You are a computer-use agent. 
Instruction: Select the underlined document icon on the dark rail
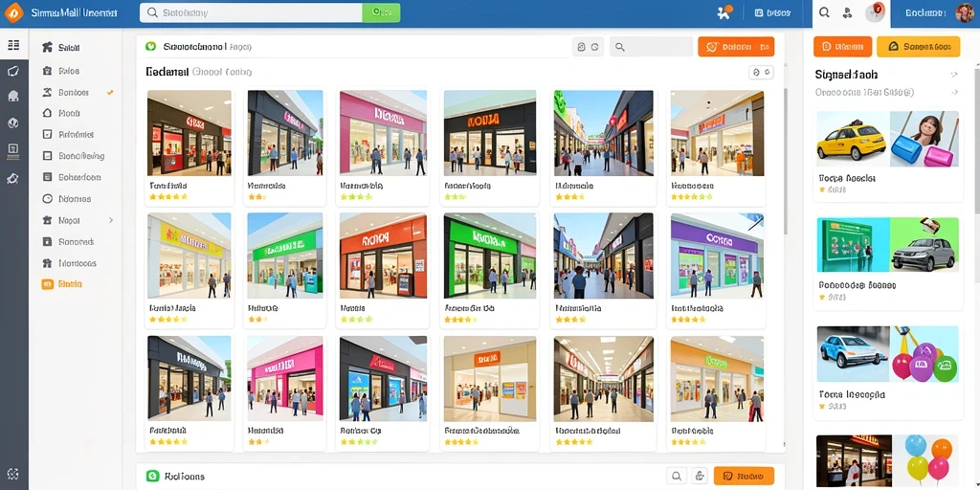coord(13,149)
